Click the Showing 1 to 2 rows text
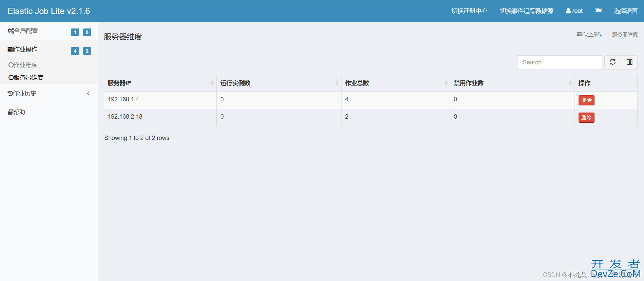The image size is (644, 281). point(137,138)
